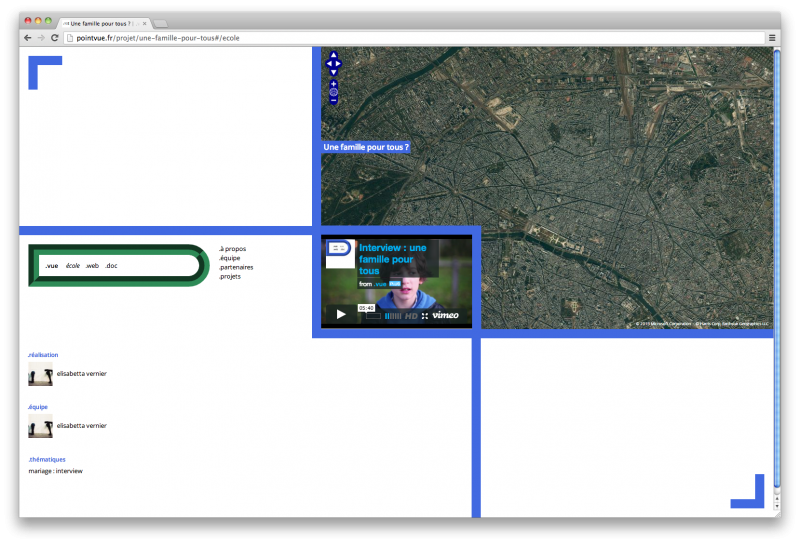
Task: Pan the map down with the arrow
Action: click(334, 72)
